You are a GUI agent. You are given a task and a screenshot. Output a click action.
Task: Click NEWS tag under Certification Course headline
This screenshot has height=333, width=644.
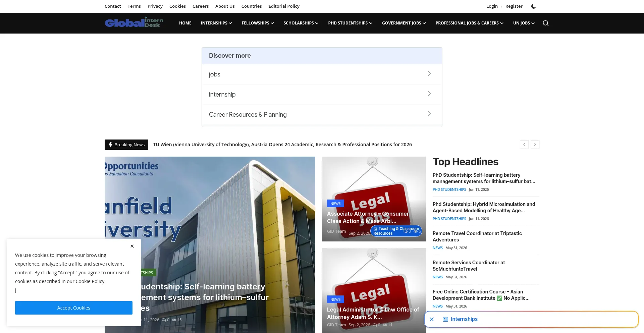tap(437, 306)
